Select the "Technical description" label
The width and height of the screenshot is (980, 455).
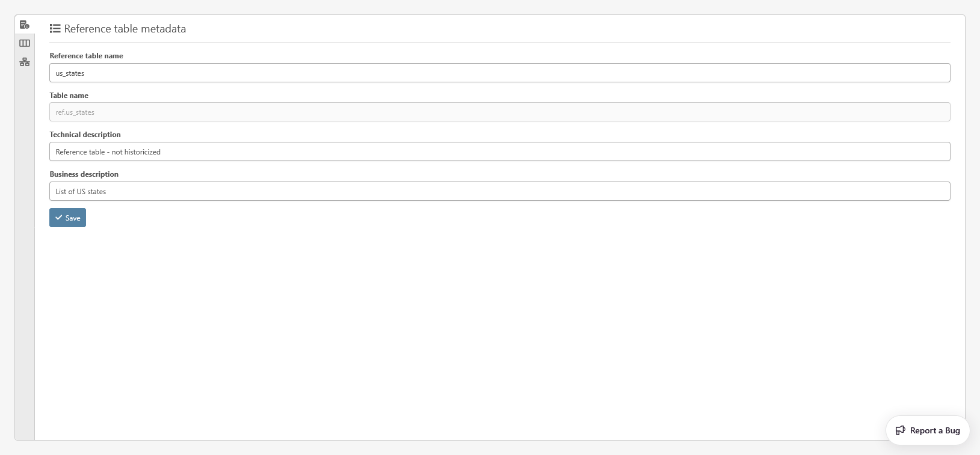pyautogui.click(x=85, y=135)
